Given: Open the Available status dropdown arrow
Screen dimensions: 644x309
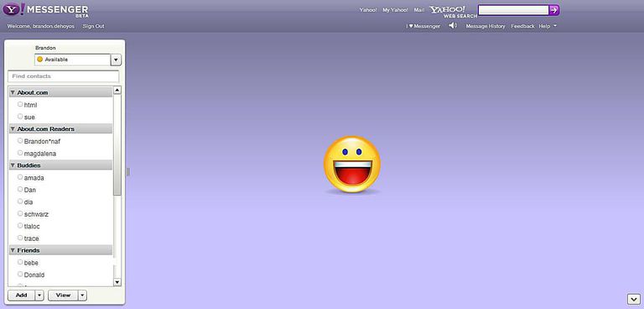Looking at the screenshot, I should [116, 60].
